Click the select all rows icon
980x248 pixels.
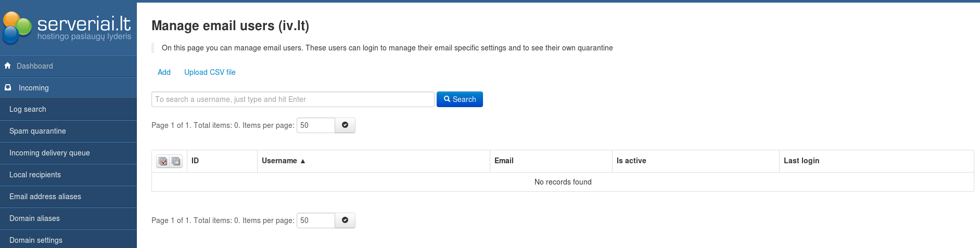click(x=163, y=161)
